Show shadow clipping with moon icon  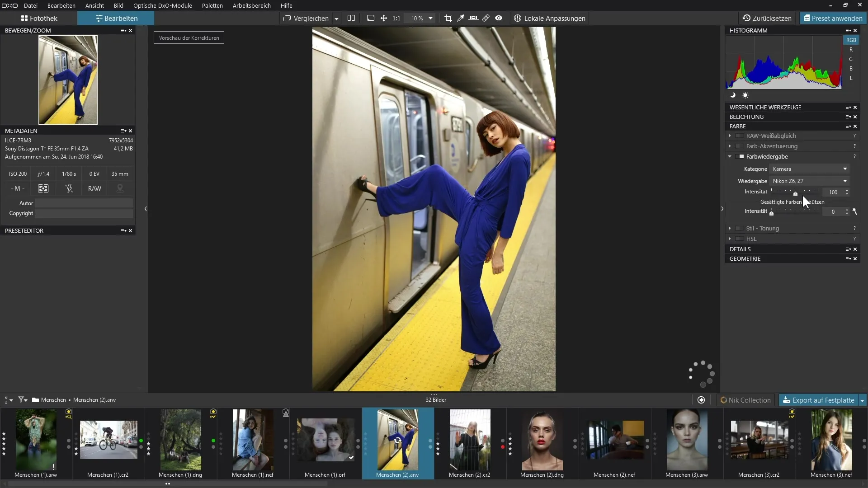pos(733,95)
